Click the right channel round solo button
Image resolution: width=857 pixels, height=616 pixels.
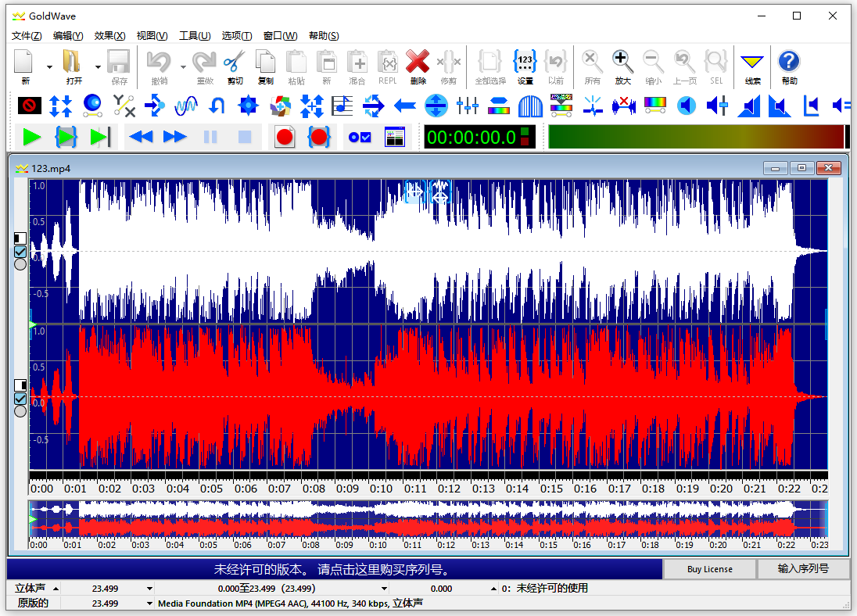(20, 411)
